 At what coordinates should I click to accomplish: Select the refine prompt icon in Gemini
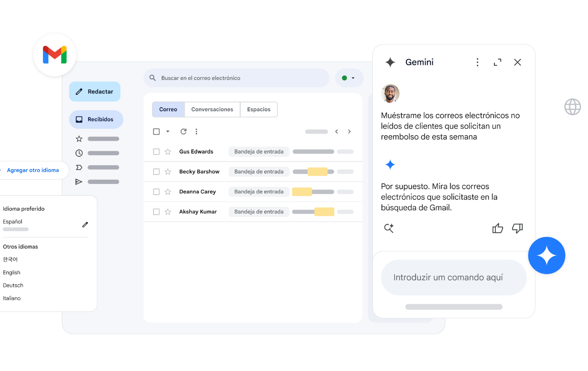(x=389, y=228)
